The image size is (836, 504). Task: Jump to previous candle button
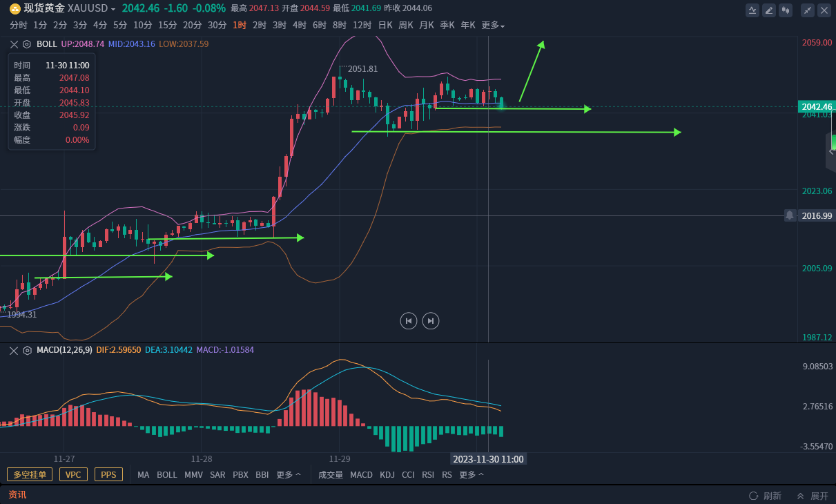pos(409,320)
